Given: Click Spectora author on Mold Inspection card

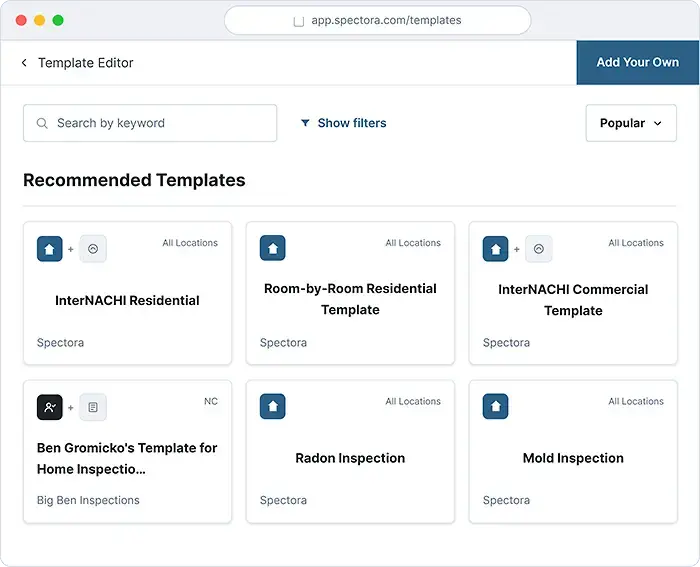Looking at the screenshot, I should point(506,500).
